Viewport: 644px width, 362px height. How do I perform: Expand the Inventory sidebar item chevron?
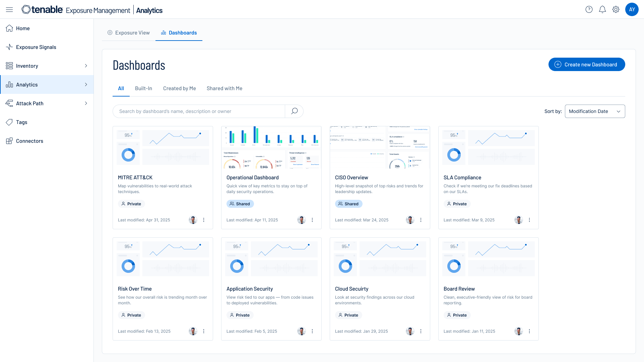coord(86,66)
